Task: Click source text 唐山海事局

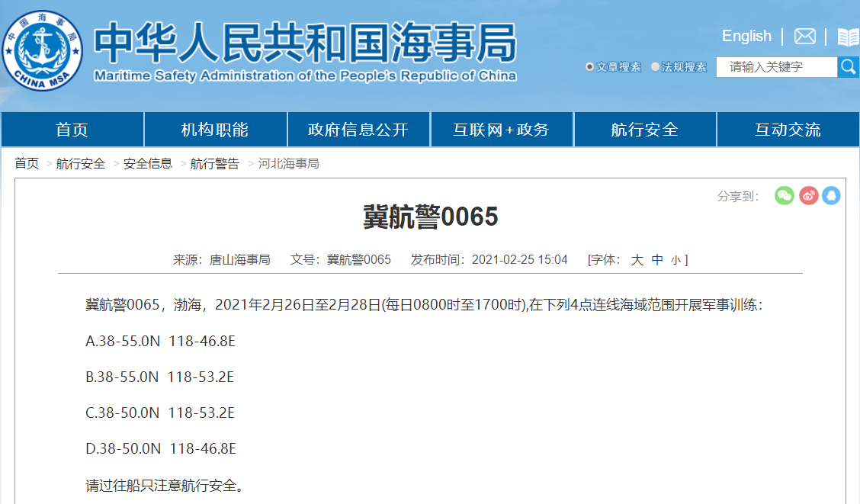Action: click(x=239, y=260)
